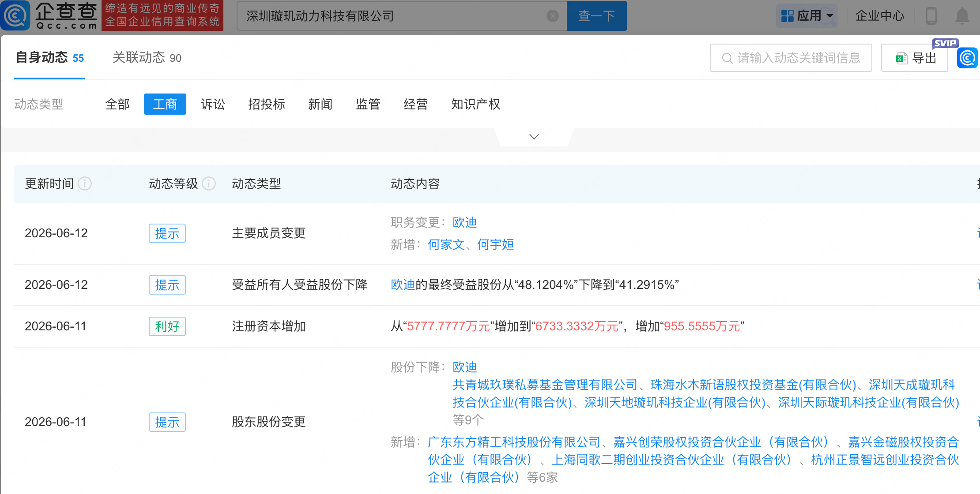Focus the 请输入动态关键词信息 keyword field
Image resolution: width=980 pixels, height=494 pixels.
tap(791, 58)
